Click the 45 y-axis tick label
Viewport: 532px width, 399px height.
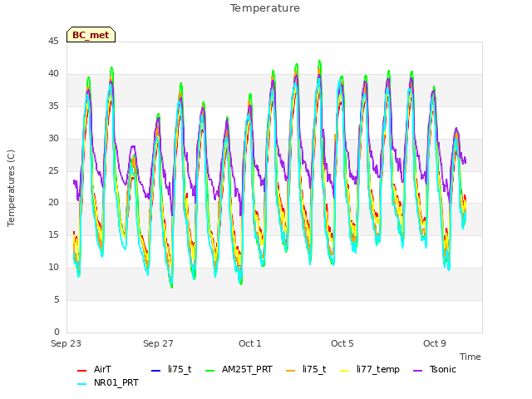coord(53,42)
